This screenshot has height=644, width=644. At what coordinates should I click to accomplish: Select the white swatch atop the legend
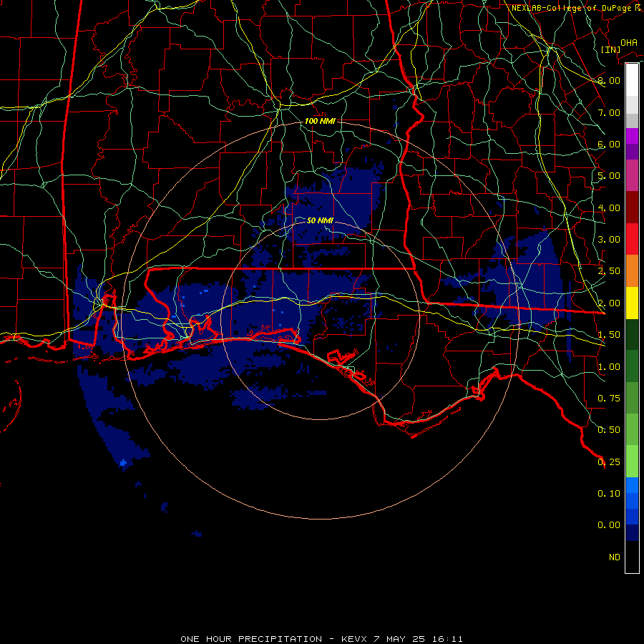point(632,80)
